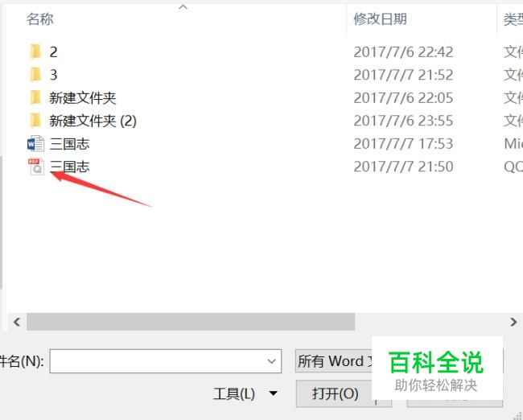
Task: Select the 新建文件夹 (2) folder name
Action: click(x=93, y=121)
